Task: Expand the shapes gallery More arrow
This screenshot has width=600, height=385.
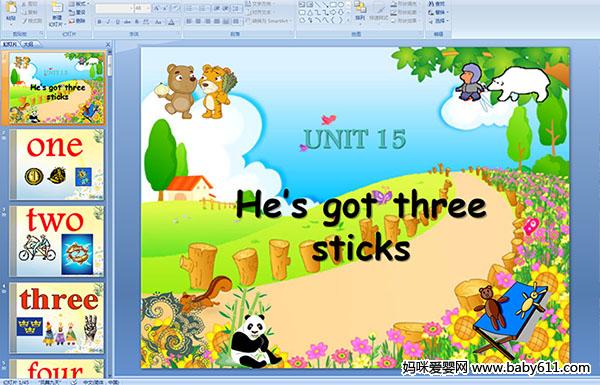Action: [x=348, y=20]
